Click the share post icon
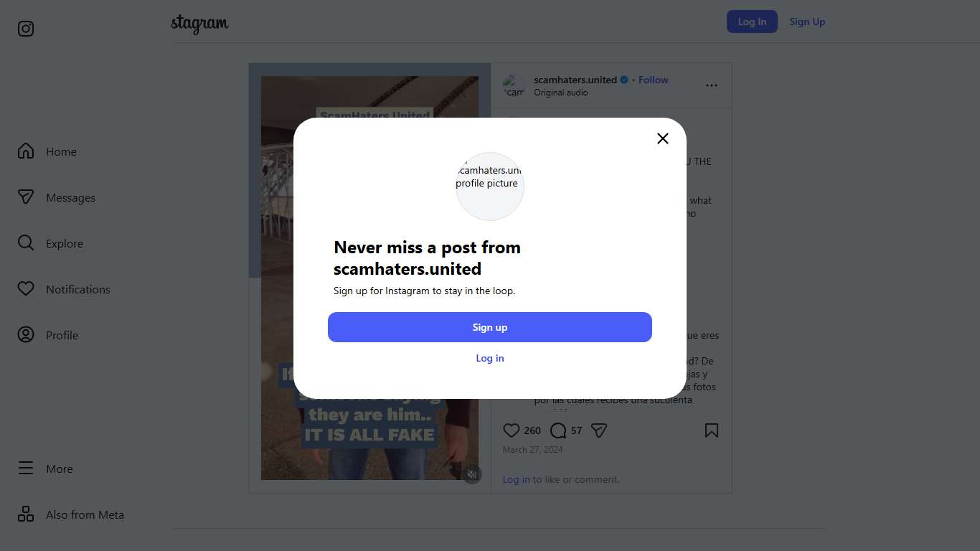980x551 pixels. tap(599, 430)
